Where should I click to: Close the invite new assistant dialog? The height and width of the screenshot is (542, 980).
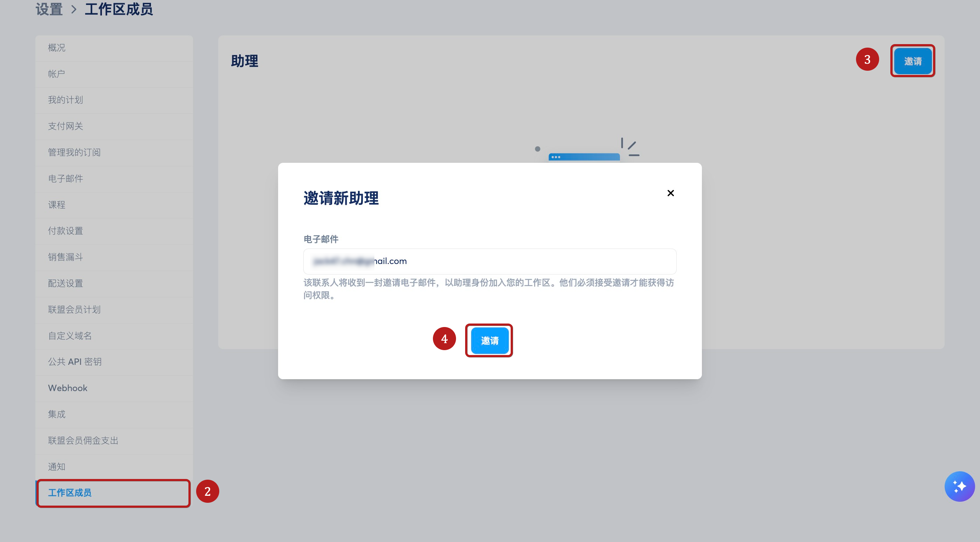670,193
